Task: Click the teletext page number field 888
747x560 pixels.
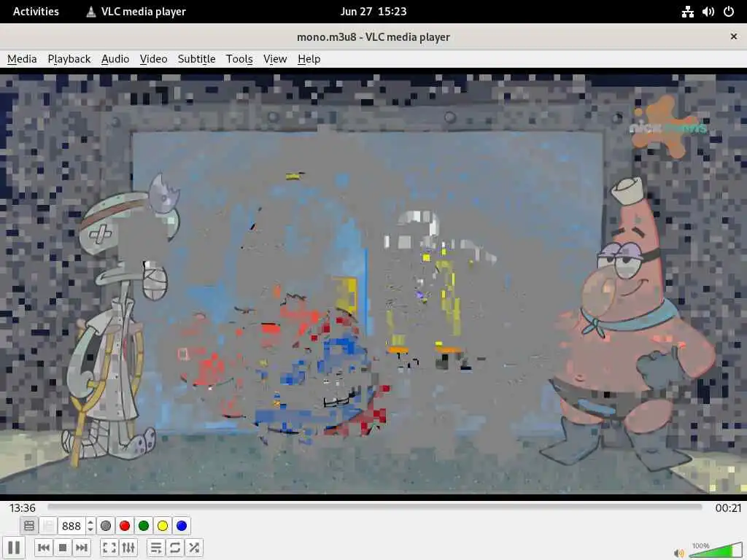Action: [71, 526]
